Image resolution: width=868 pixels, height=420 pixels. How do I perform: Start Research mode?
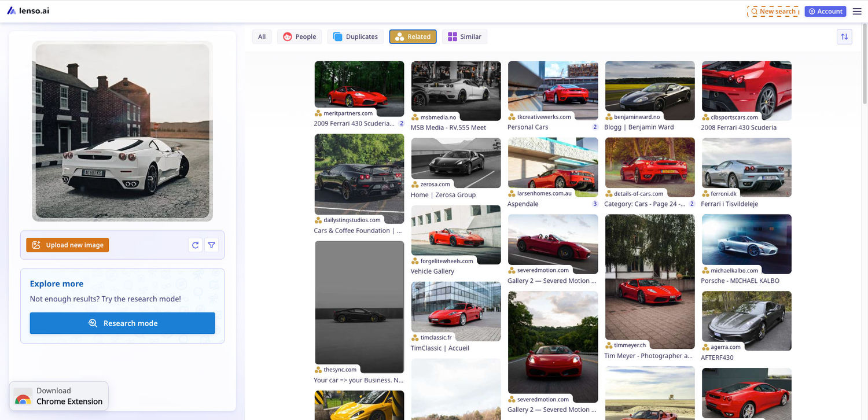pyautogui.click(x=123, y=323)
